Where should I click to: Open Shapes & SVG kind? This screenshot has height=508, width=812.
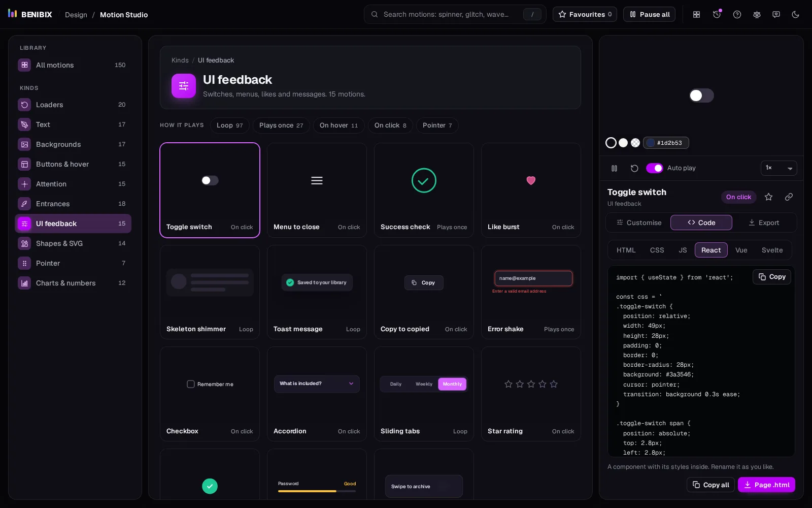73,243
